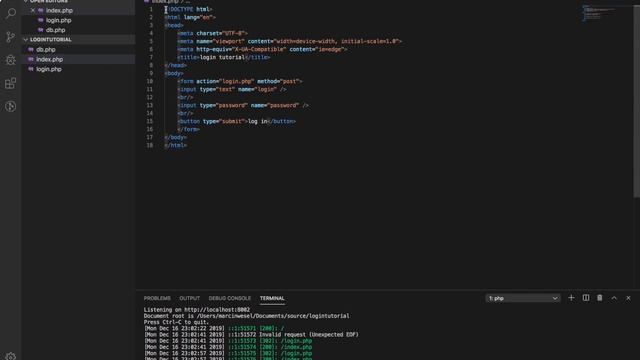Click the password input code line
The height and width of the screenshot is (360, 640).
pyautogui.click(x=243, y=105)
